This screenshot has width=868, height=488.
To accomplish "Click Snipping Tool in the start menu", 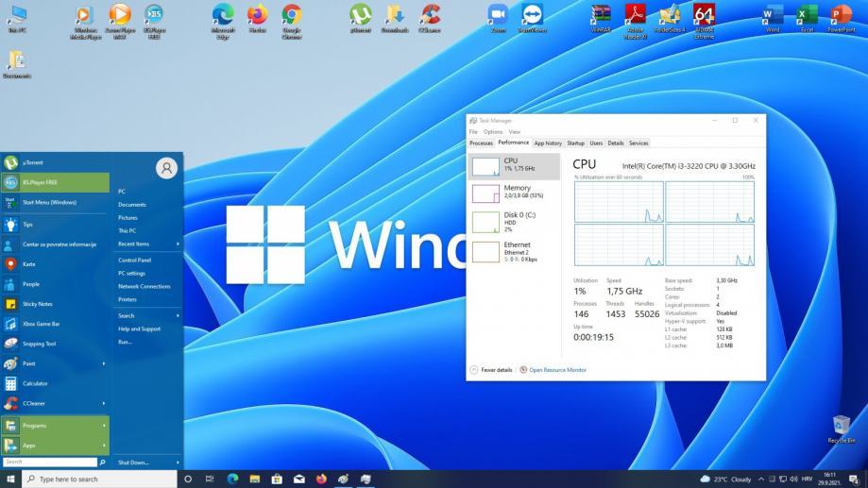I will coord(40,344).
